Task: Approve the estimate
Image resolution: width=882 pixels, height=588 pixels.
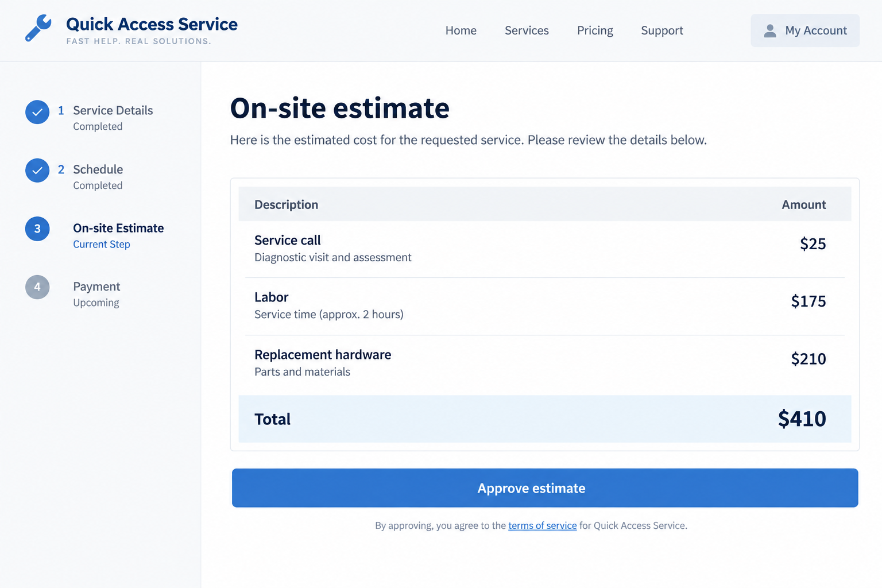Action: 545,488
